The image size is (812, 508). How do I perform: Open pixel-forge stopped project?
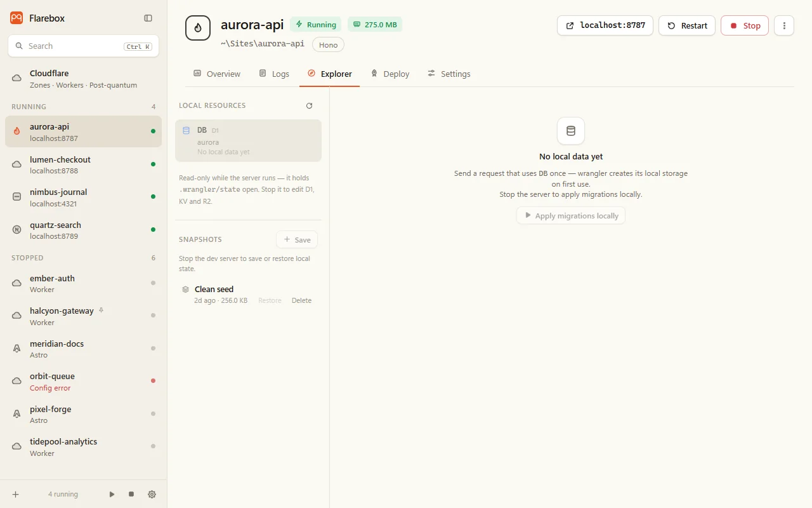[x=83, y=414]
